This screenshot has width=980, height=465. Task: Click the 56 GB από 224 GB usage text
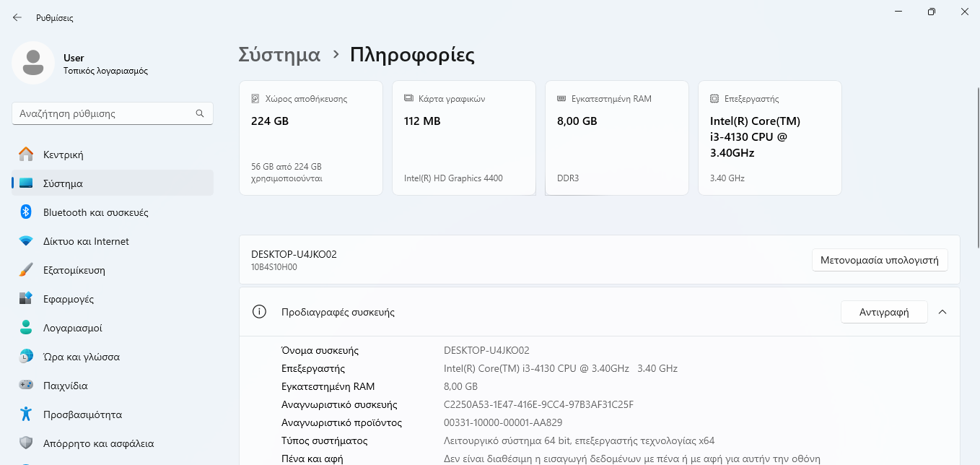coord(286,172)
